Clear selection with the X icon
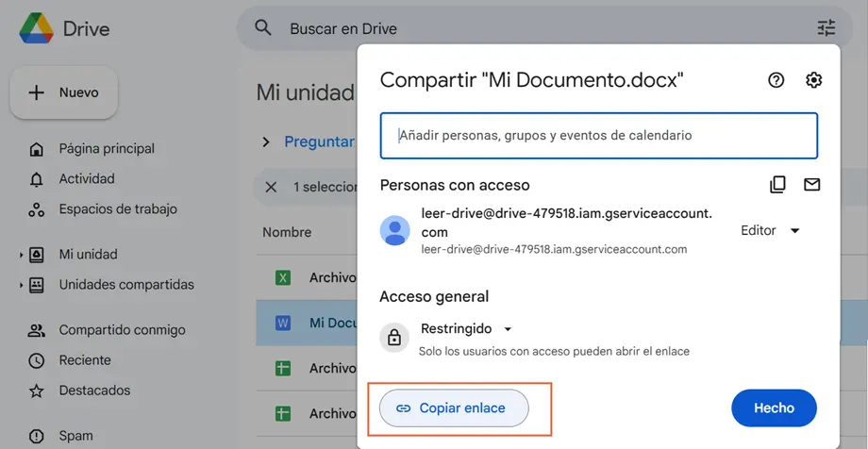Image resolution: width=868 pixels, height=449 pixels. tap(271, 187)
